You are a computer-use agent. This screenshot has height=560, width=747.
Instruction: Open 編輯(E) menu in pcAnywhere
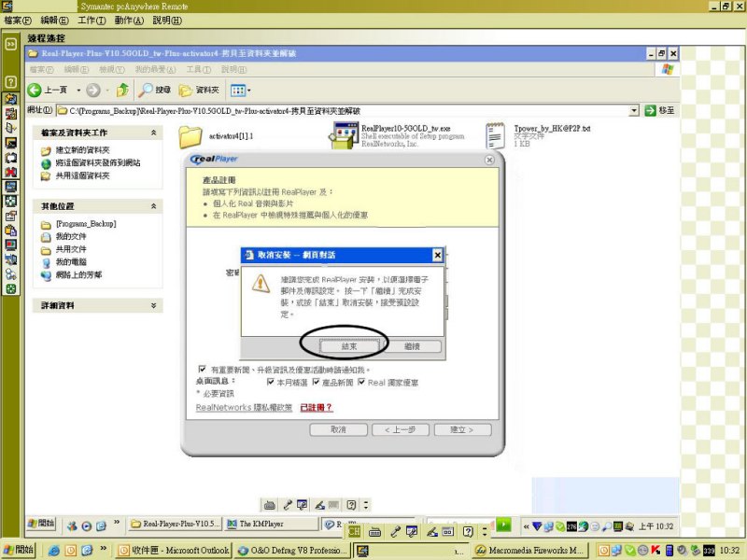(x=54, y=21)
